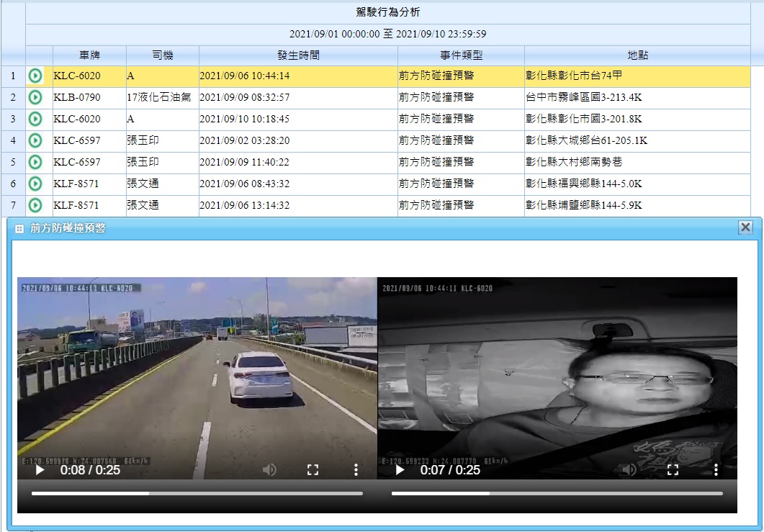
Task: Play event video for row 2 KLB-0790
Action: pos(35,97)
